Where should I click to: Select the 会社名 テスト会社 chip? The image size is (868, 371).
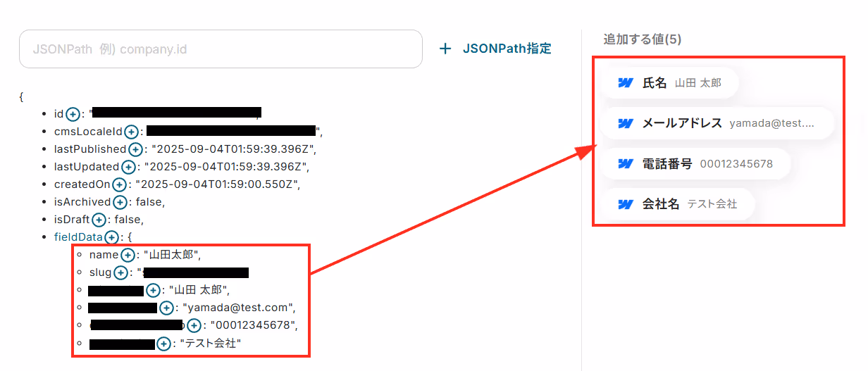coord(678,204)
